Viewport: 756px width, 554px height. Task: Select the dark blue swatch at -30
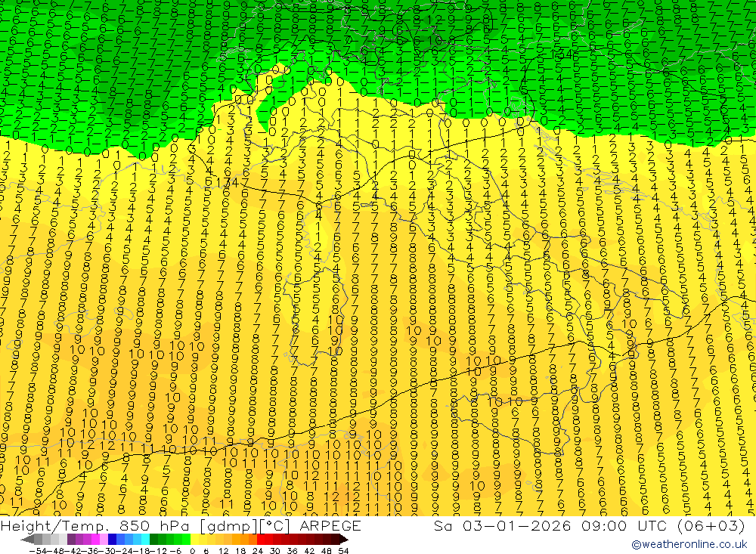click(x=112, y=539)
